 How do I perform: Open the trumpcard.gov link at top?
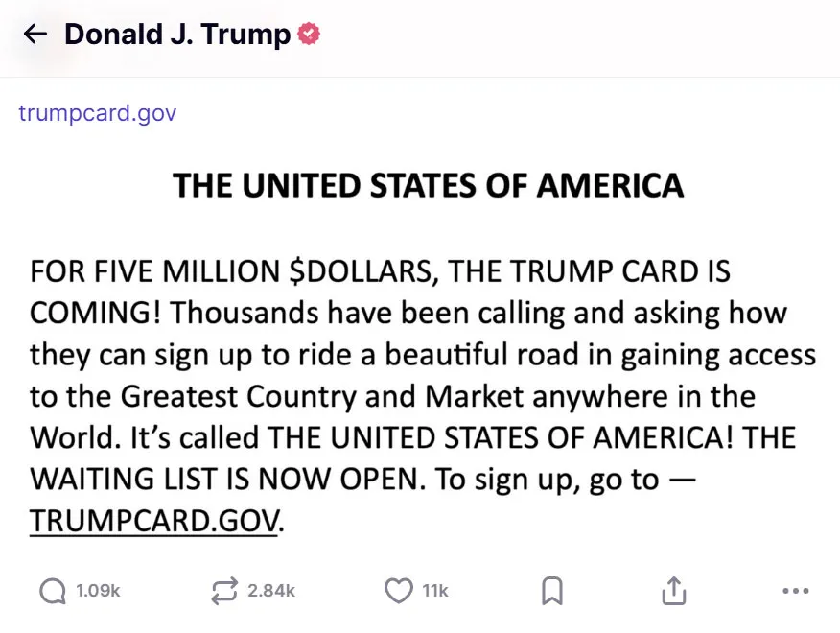(98, 113)
